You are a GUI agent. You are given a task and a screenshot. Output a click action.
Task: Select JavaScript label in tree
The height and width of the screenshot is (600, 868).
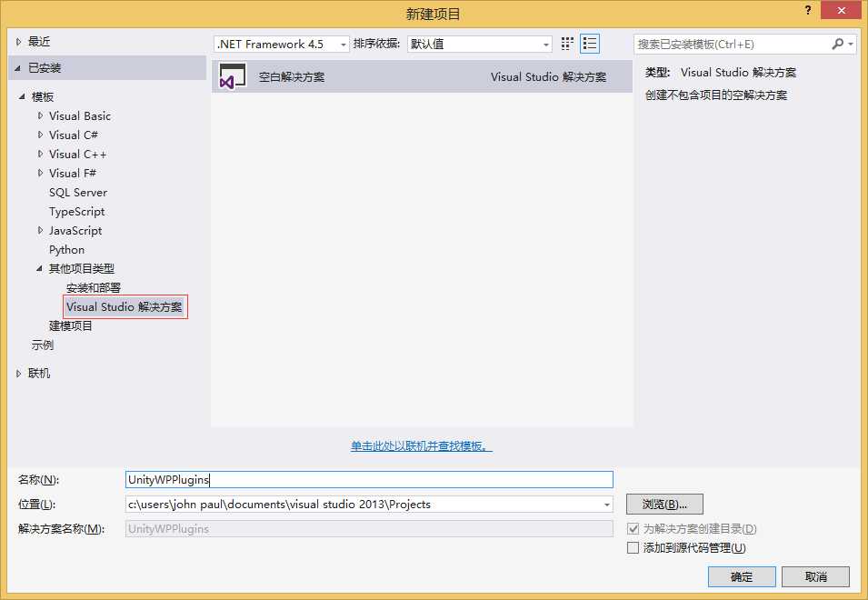click(x=75, y=230)
